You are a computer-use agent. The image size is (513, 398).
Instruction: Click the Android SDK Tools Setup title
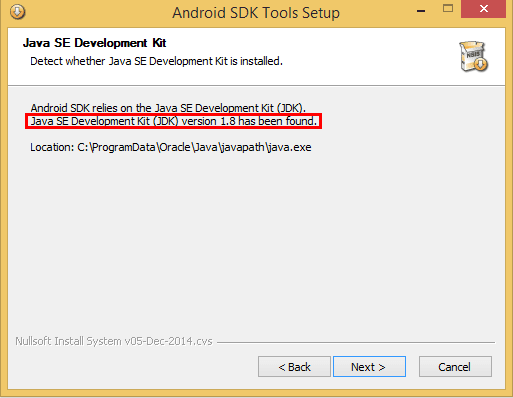point(256,13)
